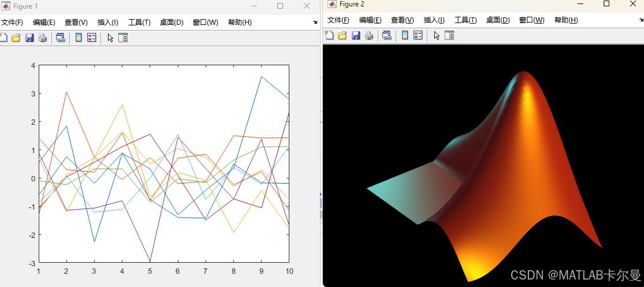The height and width of the screenshot is (287, 644).
Task: Click y-axis tick label 0 in Figure 1
Action: coord(32,178)
